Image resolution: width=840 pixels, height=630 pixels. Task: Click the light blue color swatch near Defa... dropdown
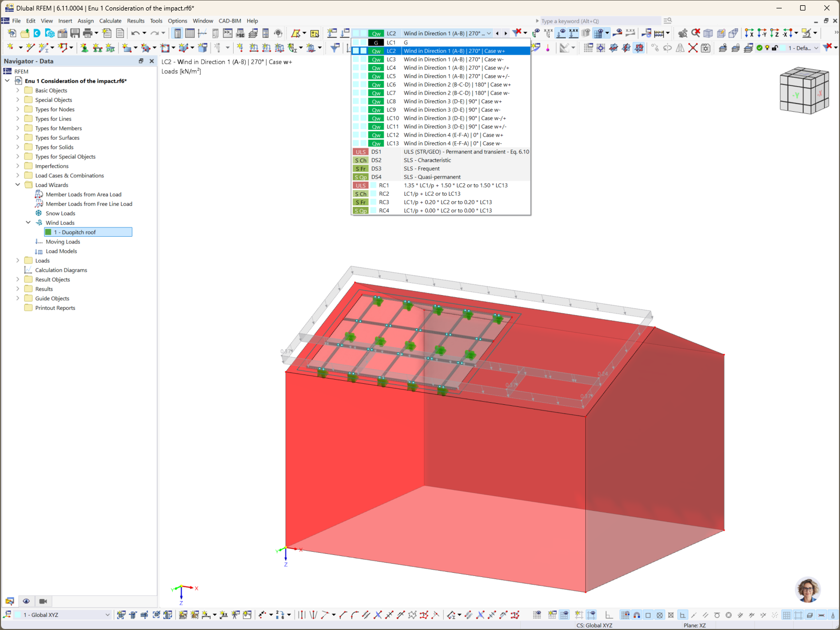click(784, 48)
